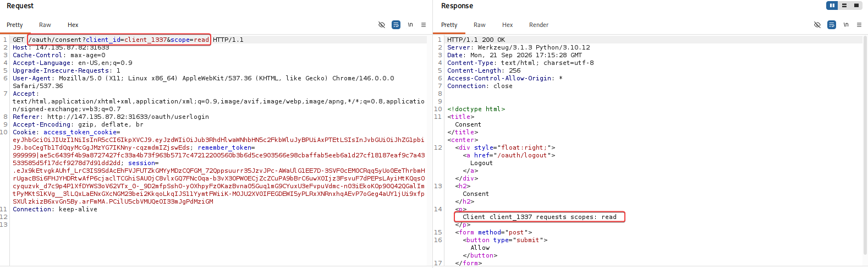Click the 'Allow' button text in response
This screenshot has height=268, width=868.
point(480,248)
